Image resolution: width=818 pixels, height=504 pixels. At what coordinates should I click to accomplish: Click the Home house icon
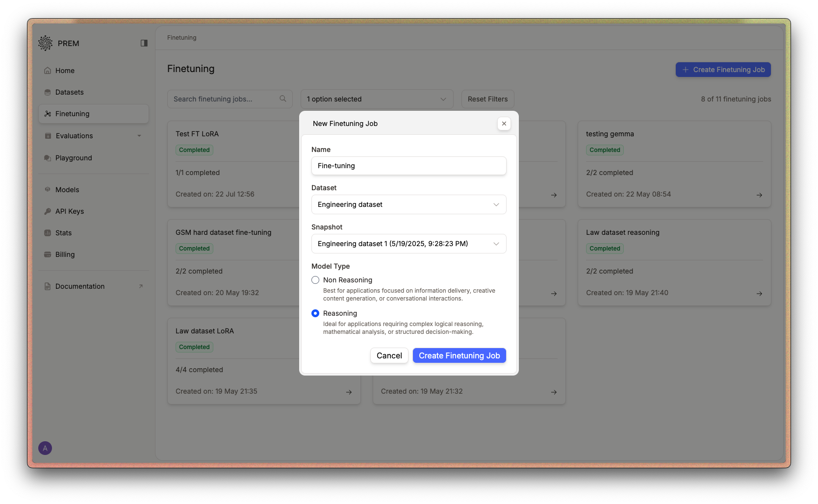48,71
